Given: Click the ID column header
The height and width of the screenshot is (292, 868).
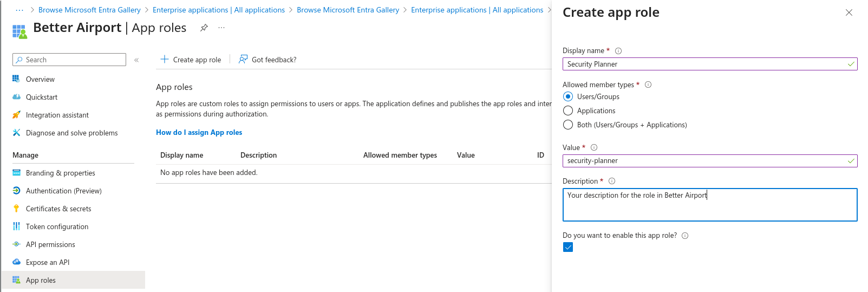Looking at the screenshot, I should [540, 155].
